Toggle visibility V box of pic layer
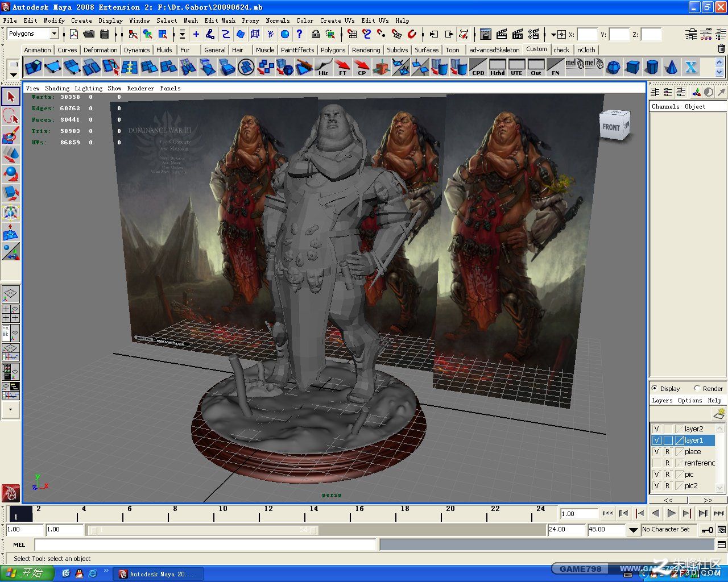The height and width of the screenshot is (582, 728). click(x=657, y=475)
